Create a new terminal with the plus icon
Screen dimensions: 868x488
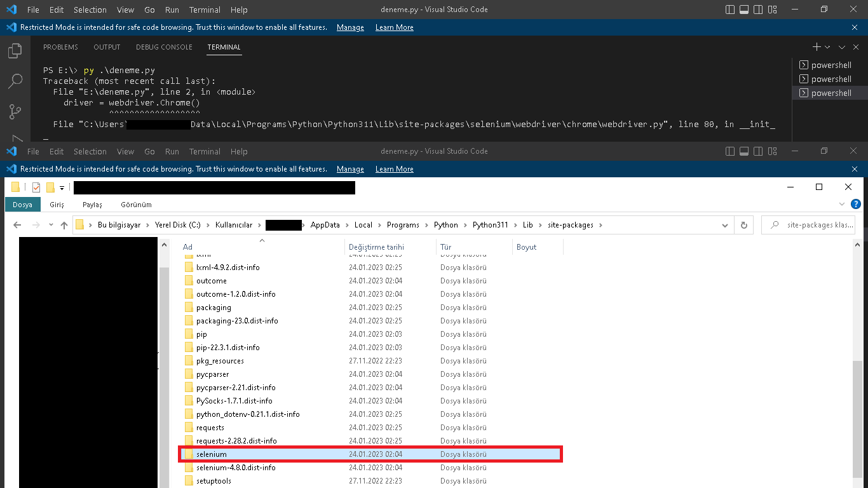click(817, 47)
